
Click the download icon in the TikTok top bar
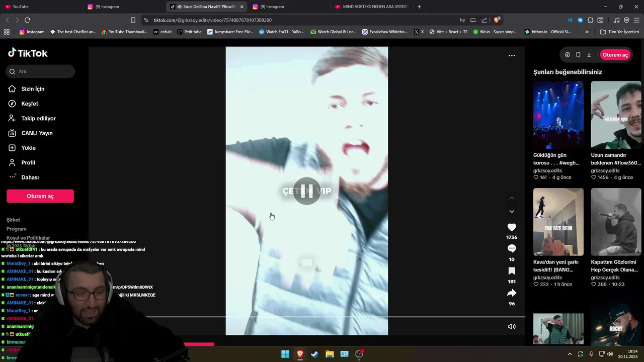[589, 55]
